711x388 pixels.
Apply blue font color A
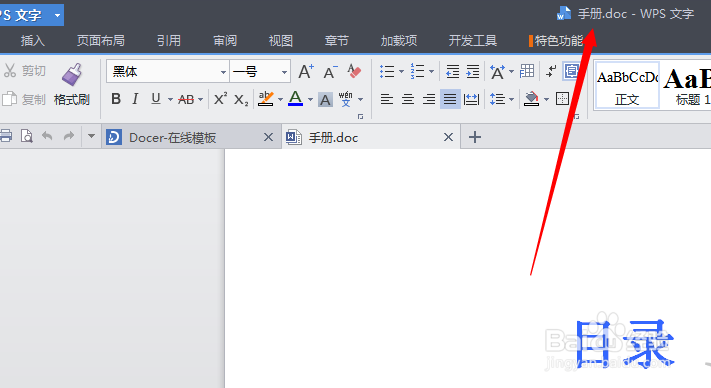tap(296, 99)
